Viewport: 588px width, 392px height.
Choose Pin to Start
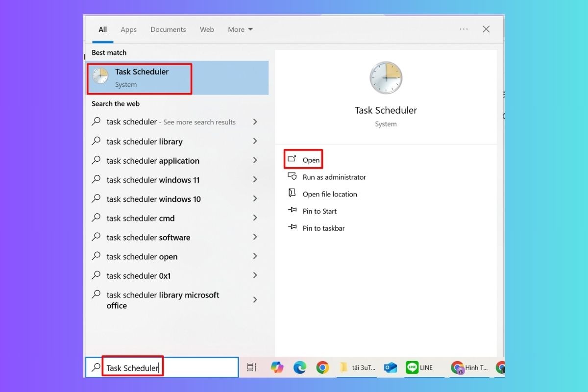click(x=319, y=211)
